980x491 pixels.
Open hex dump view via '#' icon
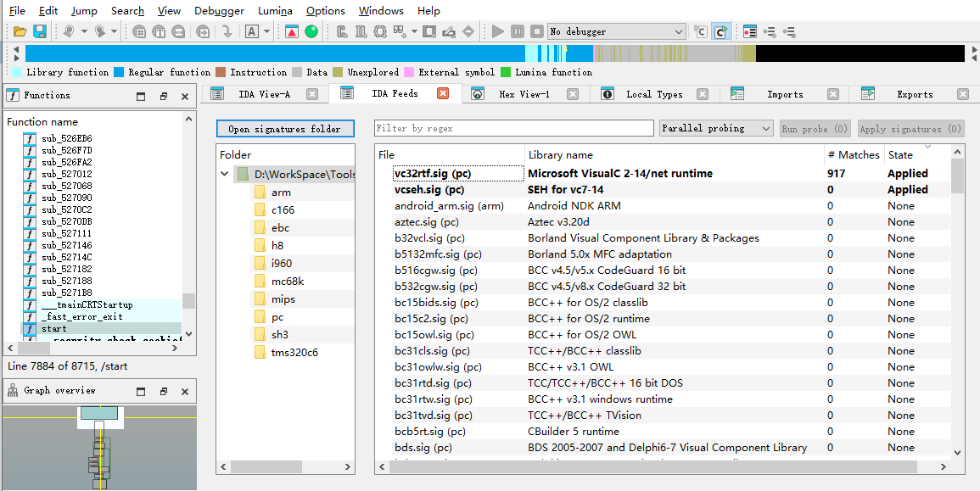pyautogui.click(x=139, y=31)
